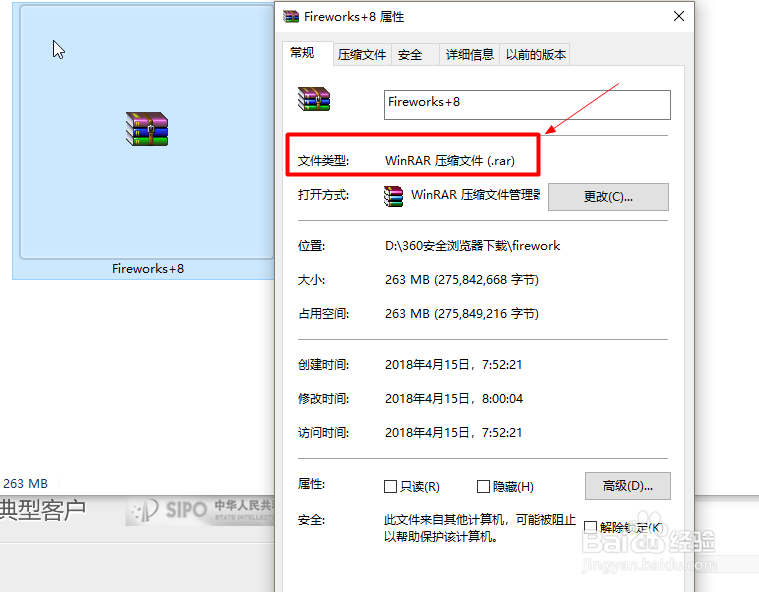
Task: Click the WinRAR icon in the dialog title bar
Action: coord(291,17)
